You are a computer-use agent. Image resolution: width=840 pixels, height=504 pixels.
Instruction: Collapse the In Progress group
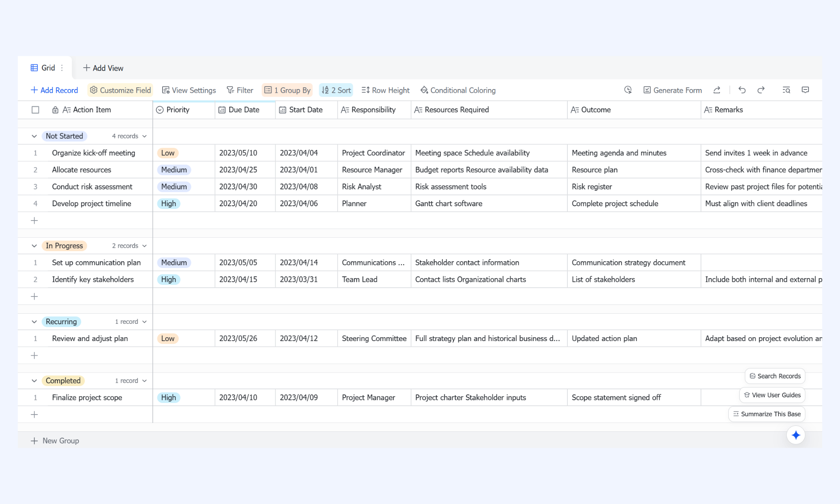coord(34,246)
